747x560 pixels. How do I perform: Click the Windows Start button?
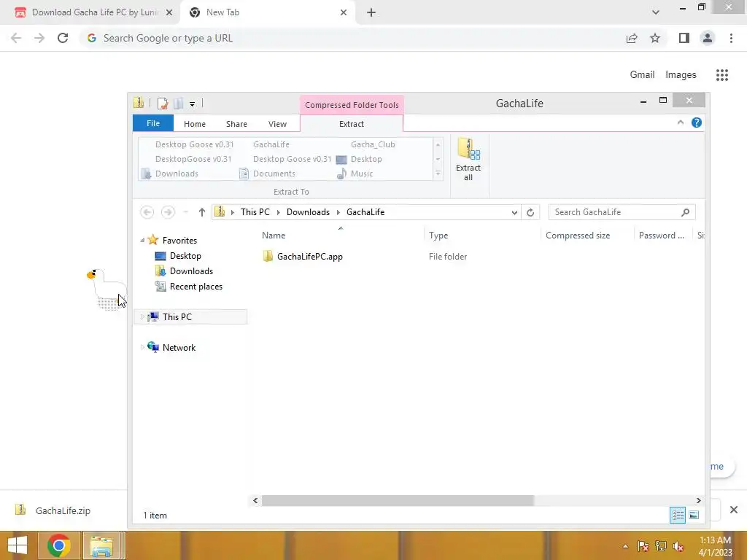pyautogui.click(x=18, y=545)
